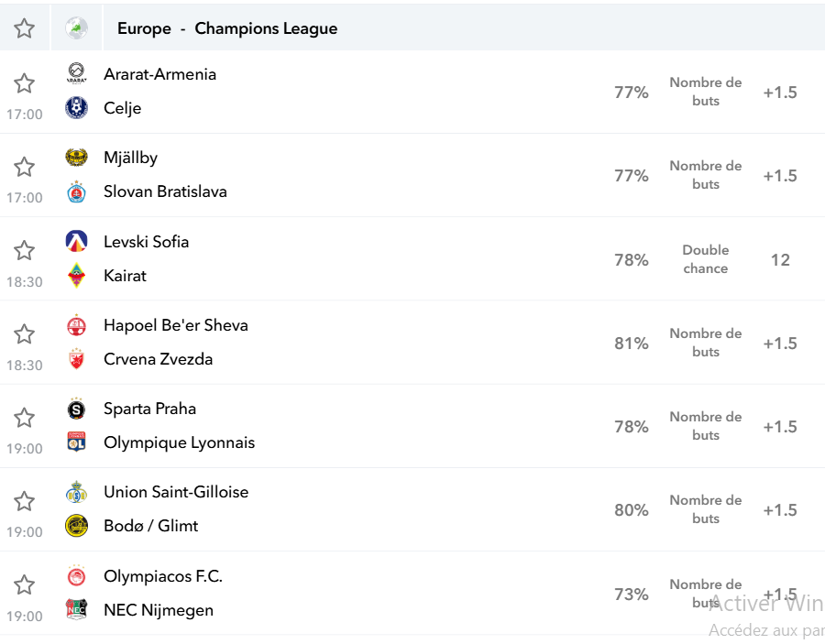Click the Bodø / Glimt yellow crest

[x=76, y=526]
